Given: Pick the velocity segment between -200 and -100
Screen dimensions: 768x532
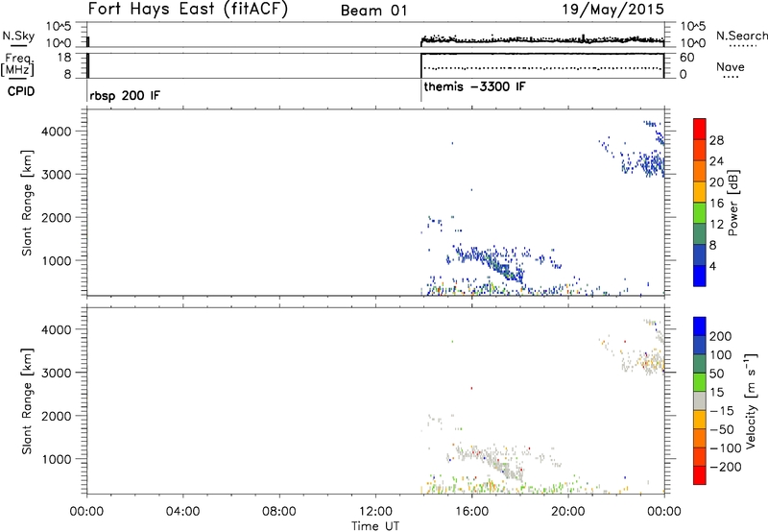Looking at the screenshot, I should 700,456.
